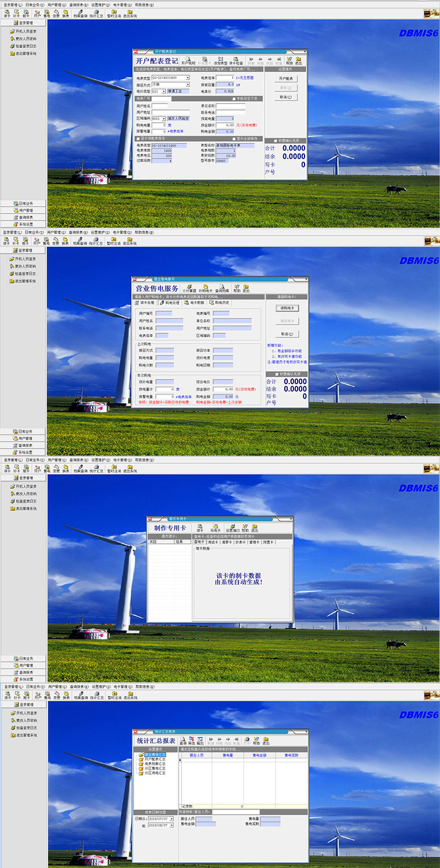Open the 电价类型 DJ1 dropdown
This screenshot has width=440, height=868.
pyautogui.click(x=164, y=91)
